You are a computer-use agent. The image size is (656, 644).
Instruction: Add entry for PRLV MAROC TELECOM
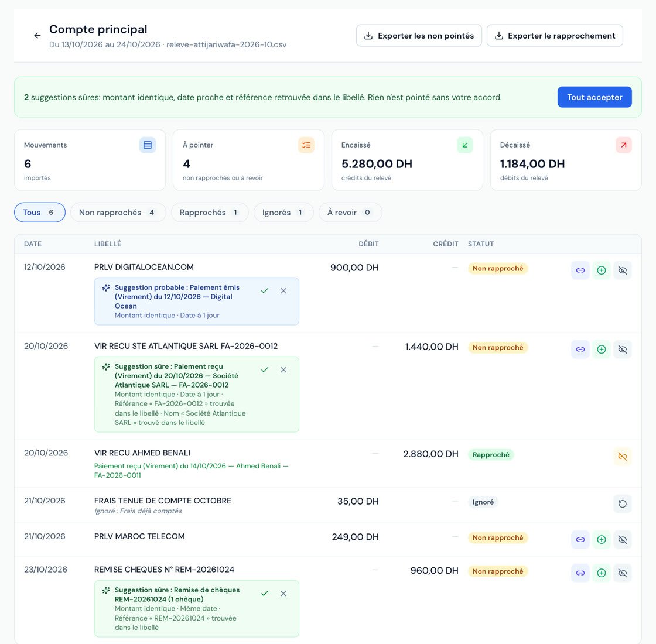(601, 539)
